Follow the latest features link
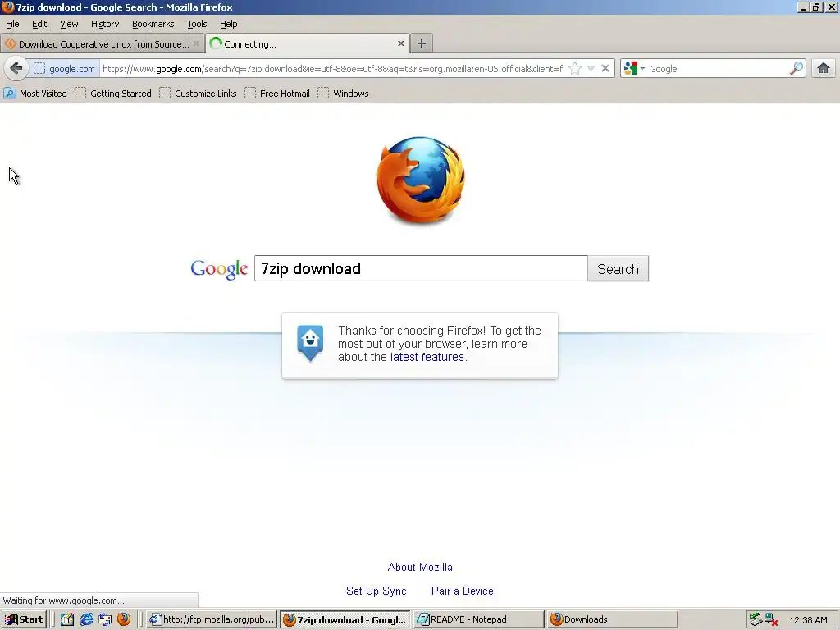840x630 pixels. tap(427, 358)
